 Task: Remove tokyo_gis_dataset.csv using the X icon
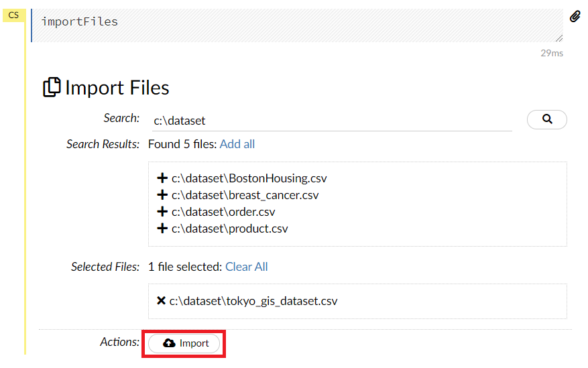tap(161, 301)
